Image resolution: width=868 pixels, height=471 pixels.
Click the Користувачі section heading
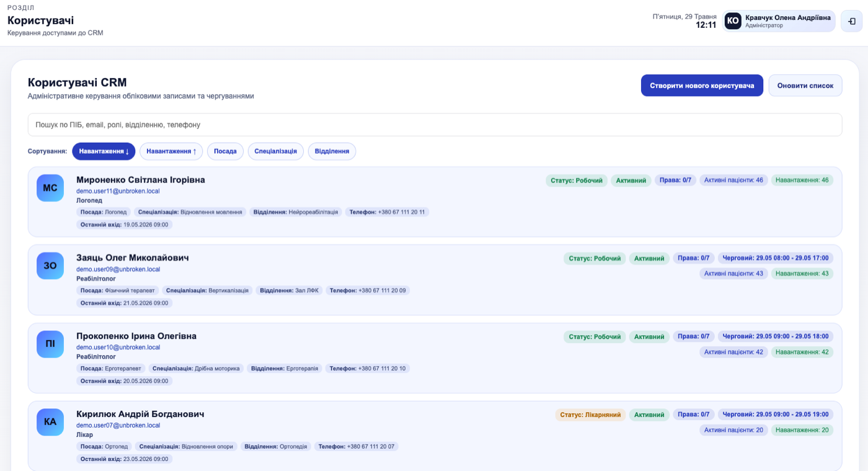41,20
